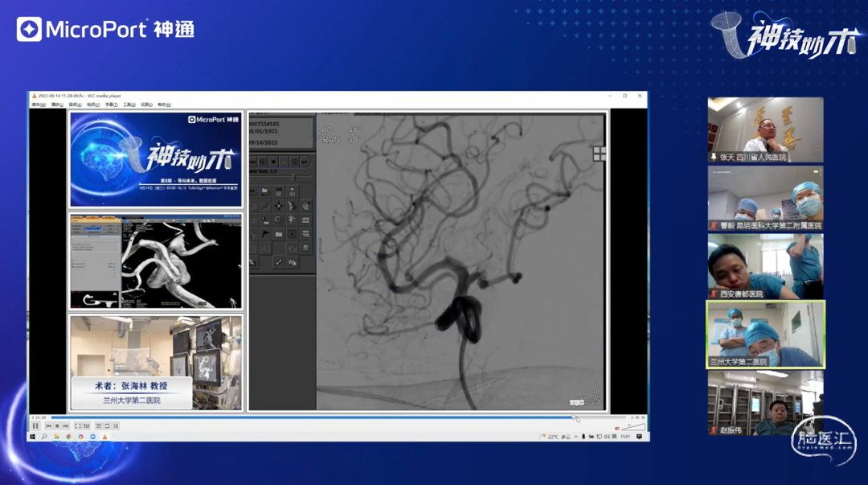Open VLC extended settings panel
Screen dimensions: 868x485
(86, 425)
